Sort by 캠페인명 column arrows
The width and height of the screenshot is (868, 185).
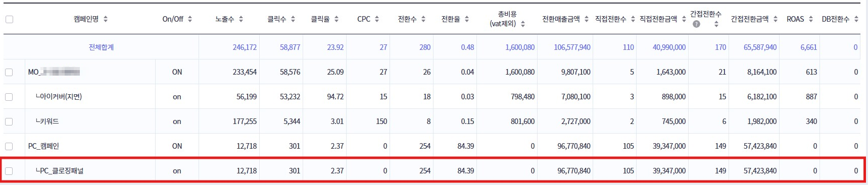click(x=106, y=19)
